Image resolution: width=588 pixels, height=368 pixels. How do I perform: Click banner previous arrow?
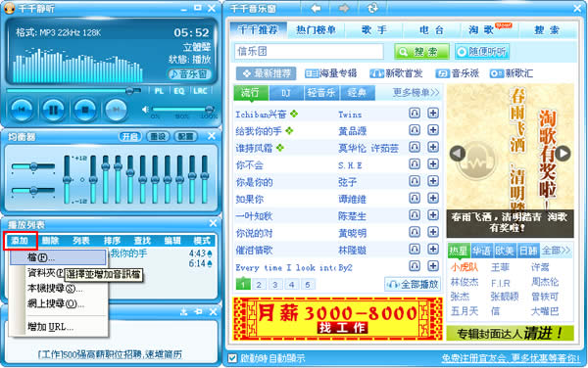click(x=458, y=154)
